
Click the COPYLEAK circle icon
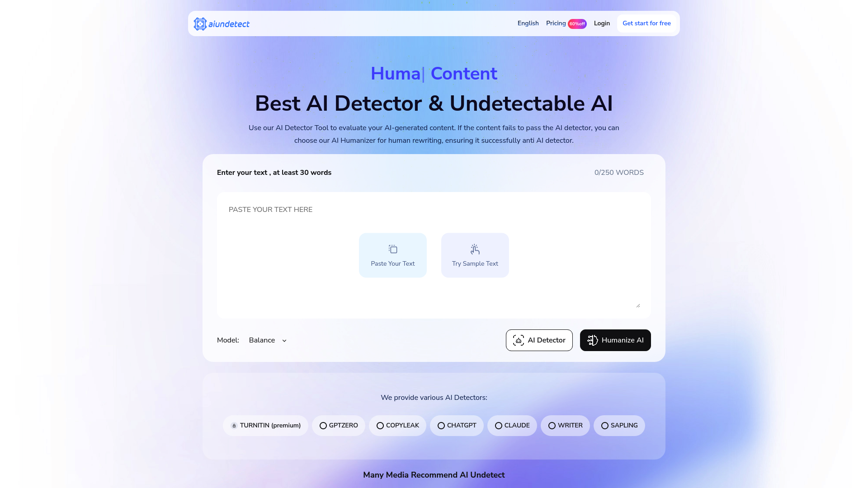click(x=380, y=426)
